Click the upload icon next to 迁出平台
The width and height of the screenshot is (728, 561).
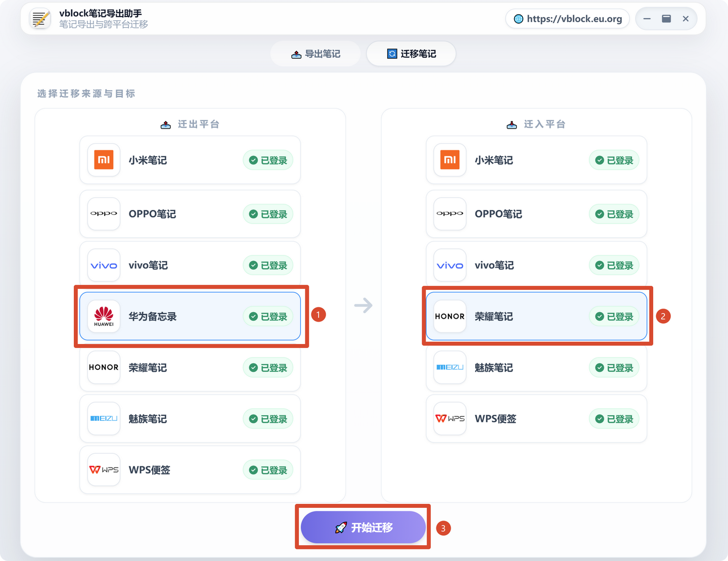166,124
